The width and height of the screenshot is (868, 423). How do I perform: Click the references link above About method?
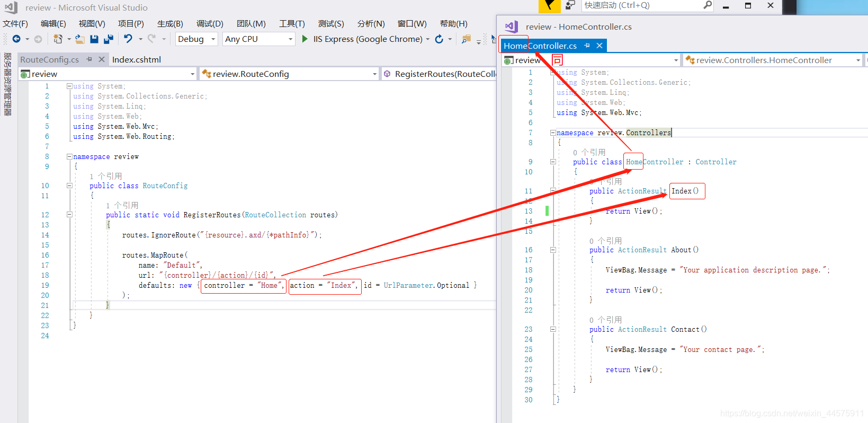point(606,241)
